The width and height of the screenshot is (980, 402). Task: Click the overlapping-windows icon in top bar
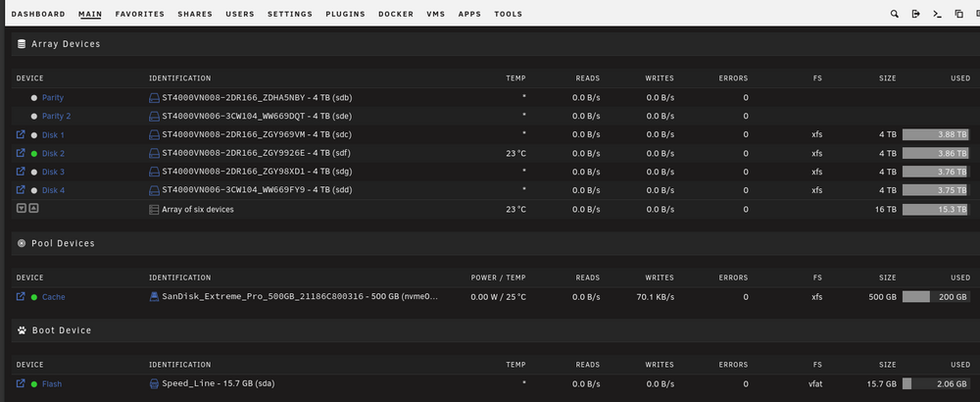click(x=958, y=14)
